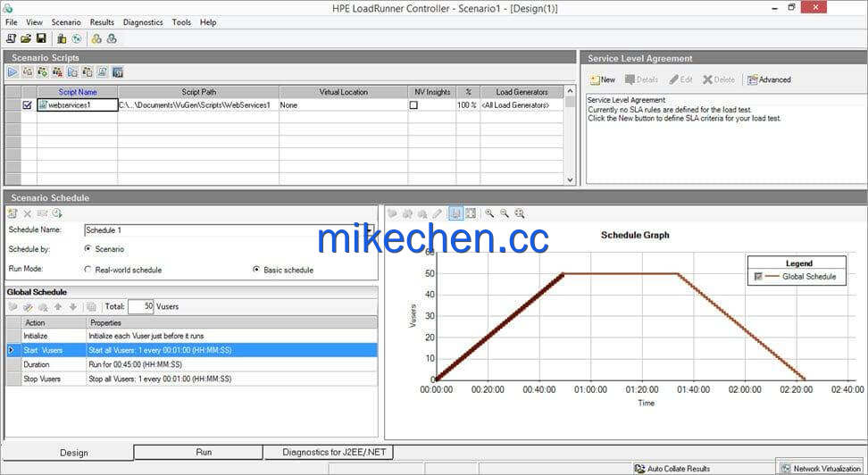Click the Edit SLA button
868x475 pixels.
(680, 79)
